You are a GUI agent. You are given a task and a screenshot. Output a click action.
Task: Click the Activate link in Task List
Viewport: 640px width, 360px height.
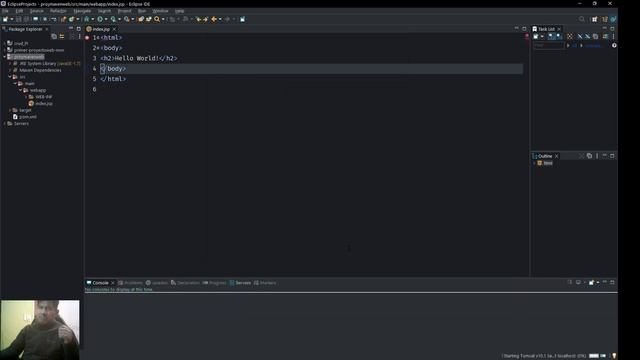[x=593, y=45]
